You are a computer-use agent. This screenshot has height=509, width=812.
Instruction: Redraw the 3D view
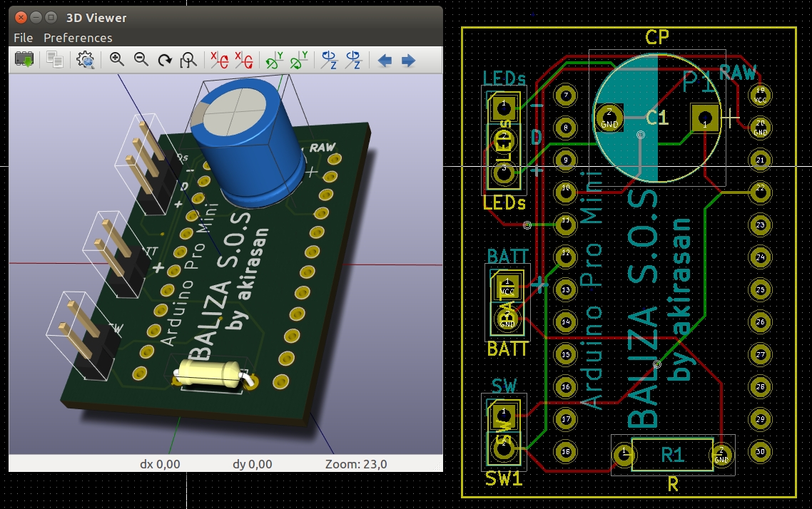pyautogui.click(x=165, y=60)
